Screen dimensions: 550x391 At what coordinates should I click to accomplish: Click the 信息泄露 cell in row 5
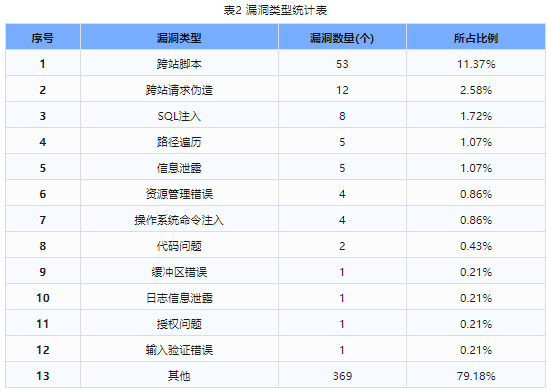pos(179,168)
